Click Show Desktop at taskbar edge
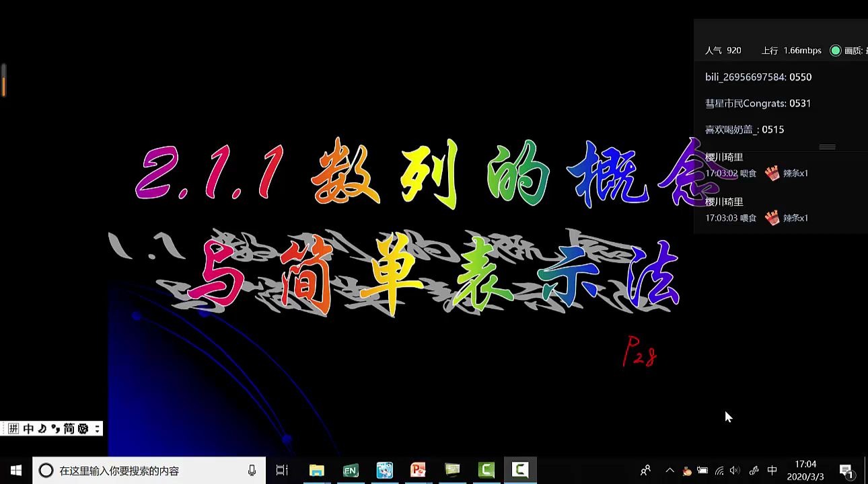This screenshot has width=868, height=484. 866,471
